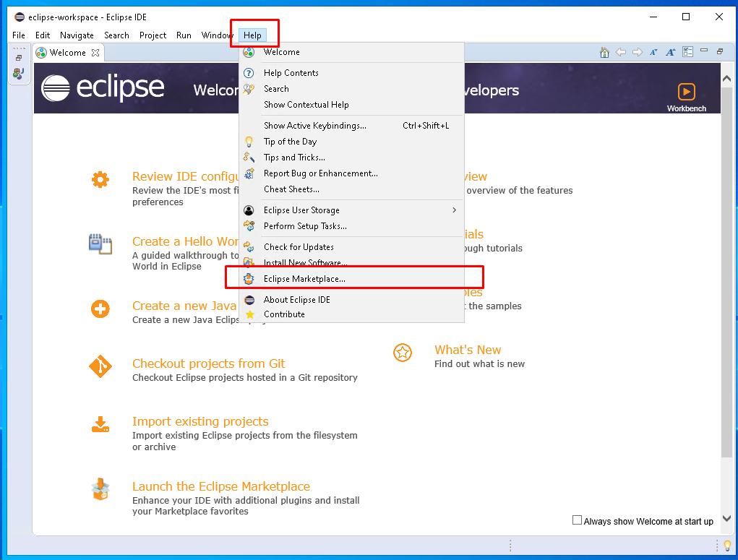Click Welcome entry in Help menu
Screen dimensions: 738x560
tap(351, 52)
